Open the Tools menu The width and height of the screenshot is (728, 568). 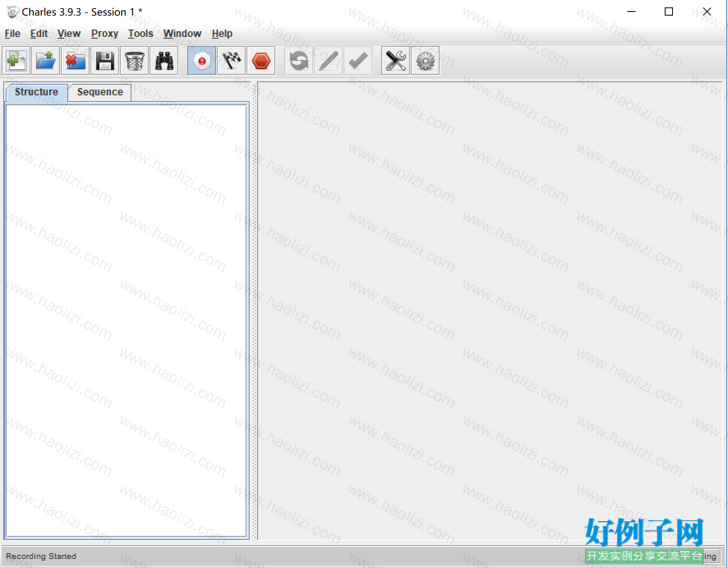point(141,33)
